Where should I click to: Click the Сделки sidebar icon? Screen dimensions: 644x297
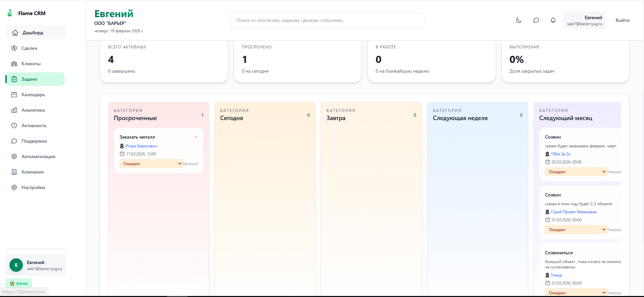click(14, 48)
